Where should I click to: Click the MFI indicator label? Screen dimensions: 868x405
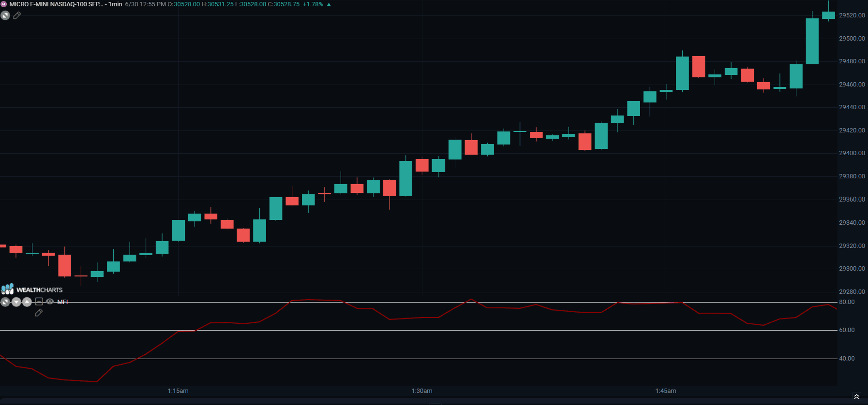(x=62, y=302)
